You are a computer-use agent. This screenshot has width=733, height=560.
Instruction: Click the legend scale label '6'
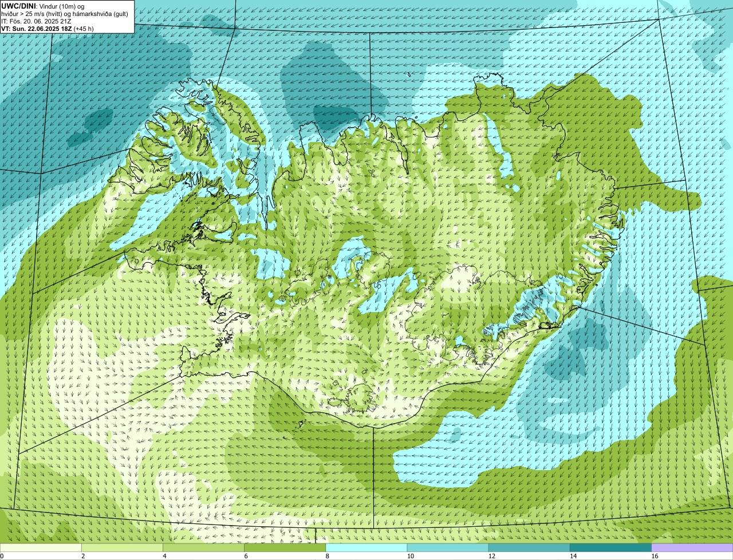click(246, 556)
